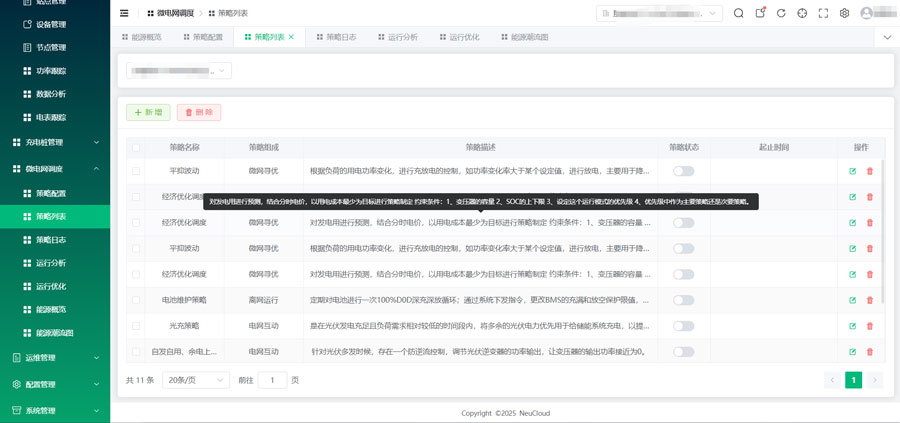Close the 策略列表 tab with its X

tap(291, 37)
